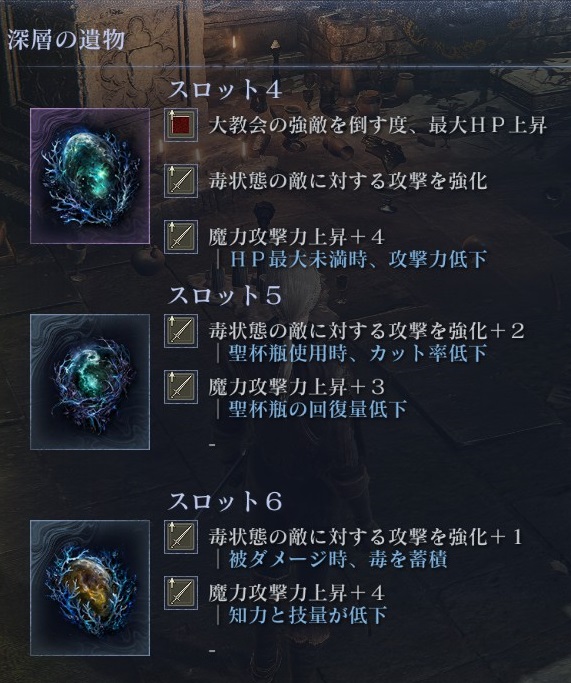Click sword icon beside 魔力攻撃力上昇+4 in Slot 4

click(x=181, y=237)
